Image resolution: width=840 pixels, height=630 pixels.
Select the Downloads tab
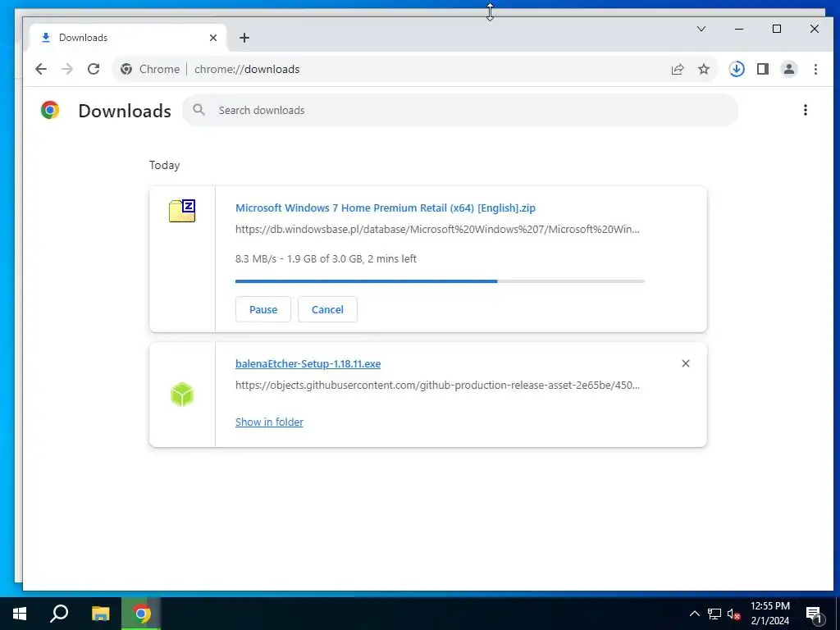pos(127,38)
